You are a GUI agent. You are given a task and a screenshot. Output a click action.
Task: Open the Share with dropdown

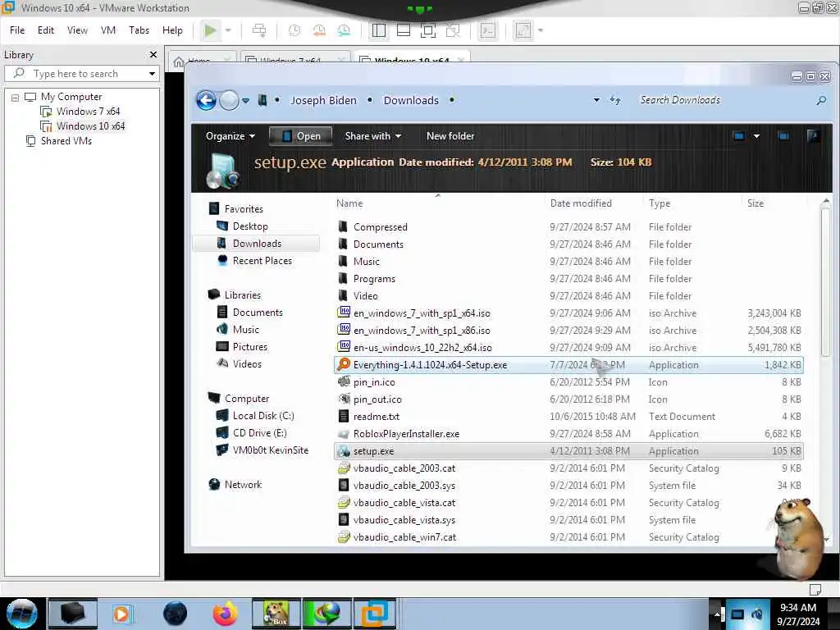point(373,136)
